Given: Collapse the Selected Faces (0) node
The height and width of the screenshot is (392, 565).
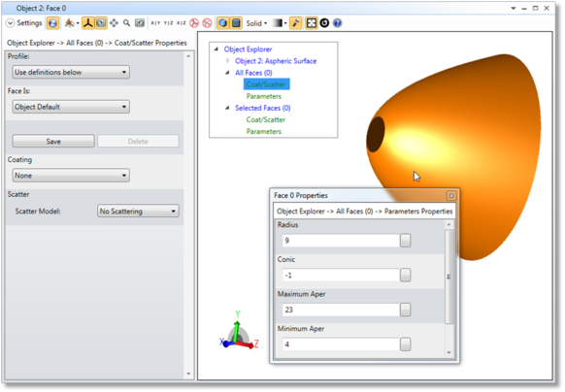Looking at the screenshot, I should pos(227,108).
